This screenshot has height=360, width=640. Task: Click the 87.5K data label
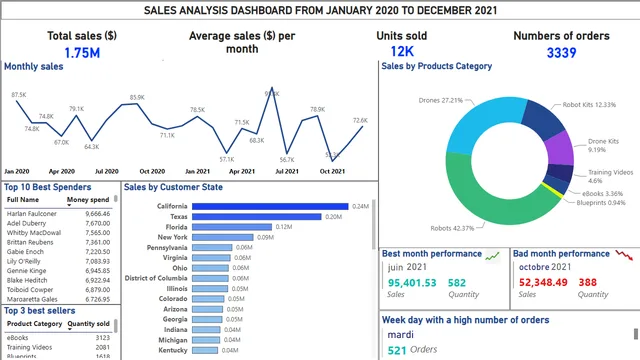19,95
